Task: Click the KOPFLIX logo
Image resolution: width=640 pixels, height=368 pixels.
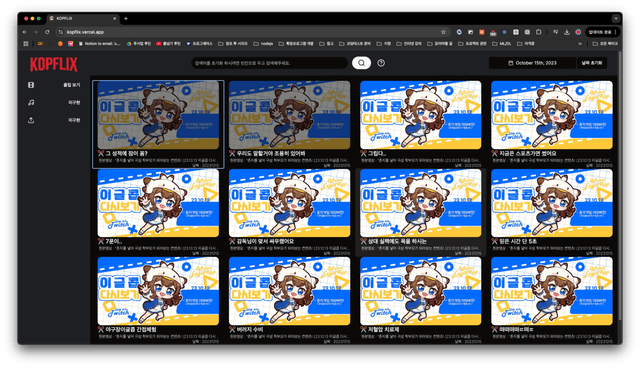Action: coord(53,64)
